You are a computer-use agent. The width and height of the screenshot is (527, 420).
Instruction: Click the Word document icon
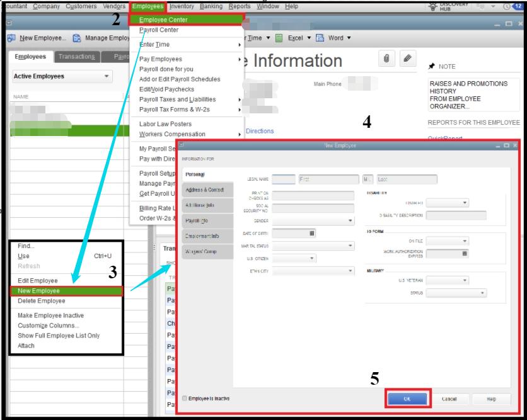[x=320, y=38]
